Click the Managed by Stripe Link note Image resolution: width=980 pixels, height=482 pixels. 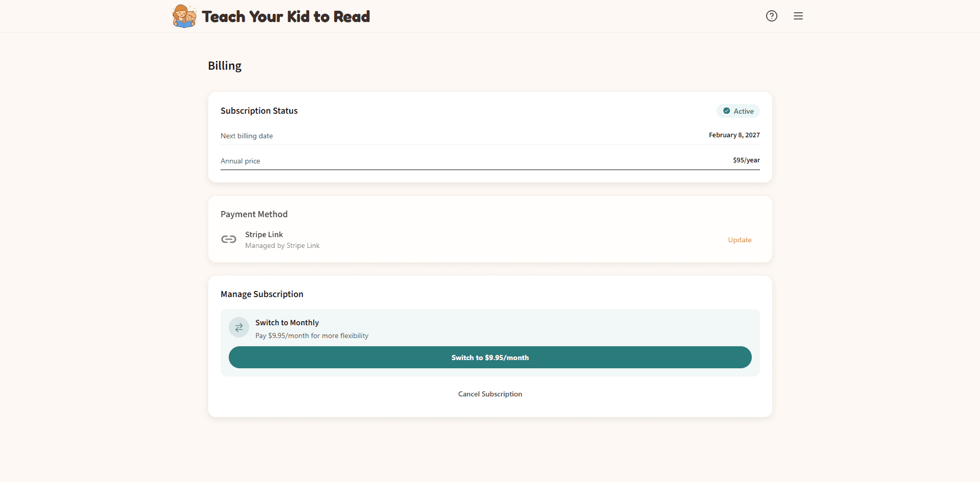point(282,246)
